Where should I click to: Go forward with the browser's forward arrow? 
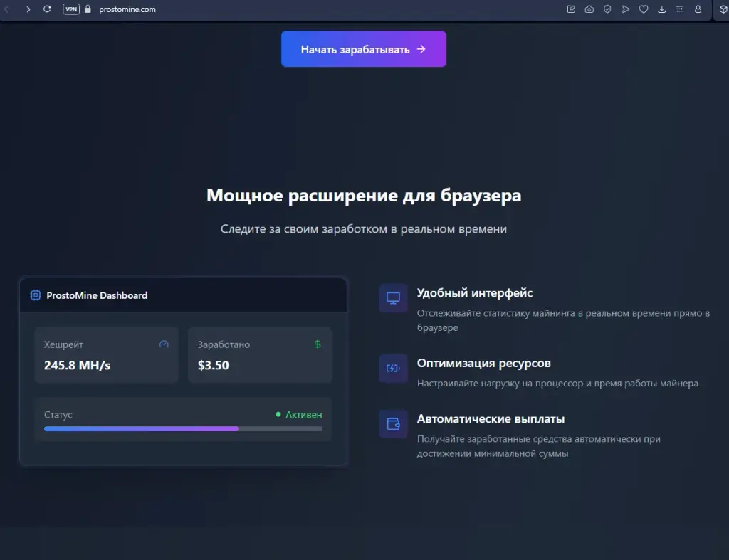pos(28,9)
